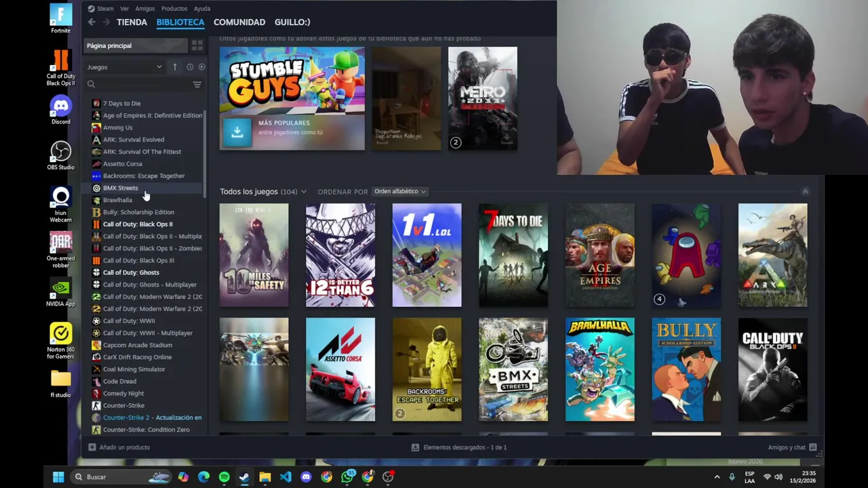Viewport: 868px width, 488px height.
Task: Open File Explorer from the taskbar
Action: point(265,477)
